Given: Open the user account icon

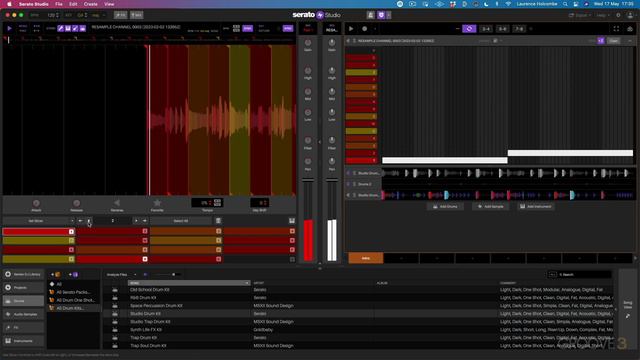Looking at the screenshot, I should 631,15.
